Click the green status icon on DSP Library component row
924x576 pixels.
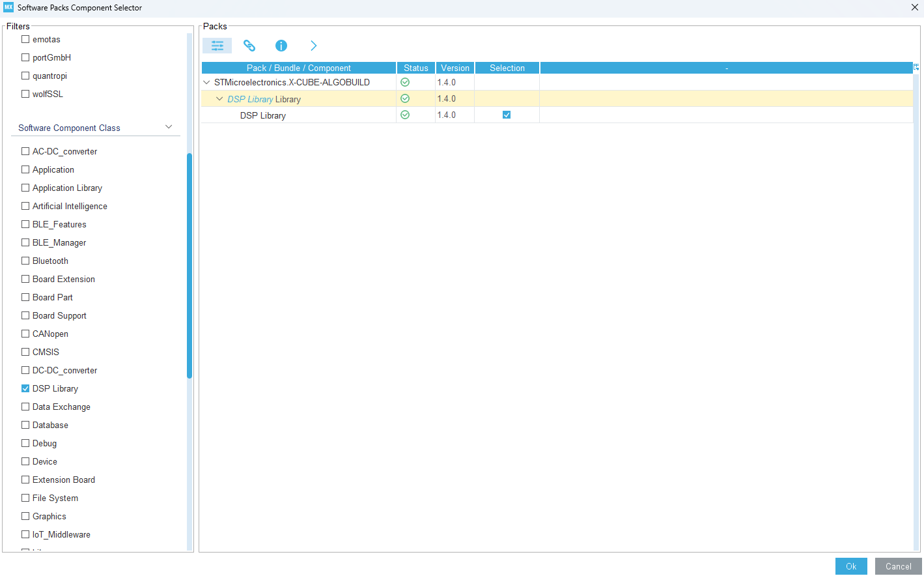404,115
